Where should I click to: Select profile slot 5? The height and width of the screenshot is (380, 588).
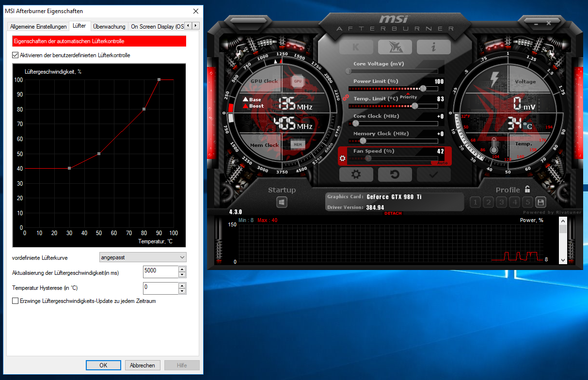pyautogui.click(x=528, y=202)
